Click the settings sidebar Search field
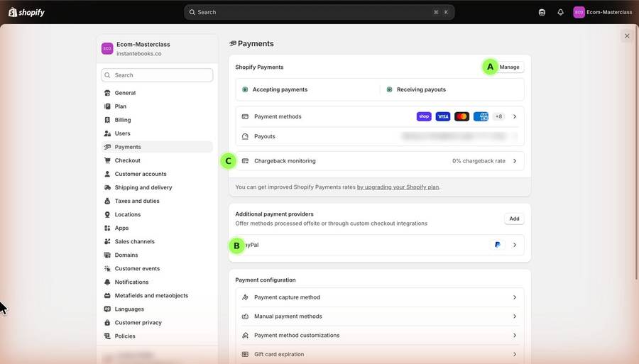This screenshot has width=639, height=364. (157, 75)
